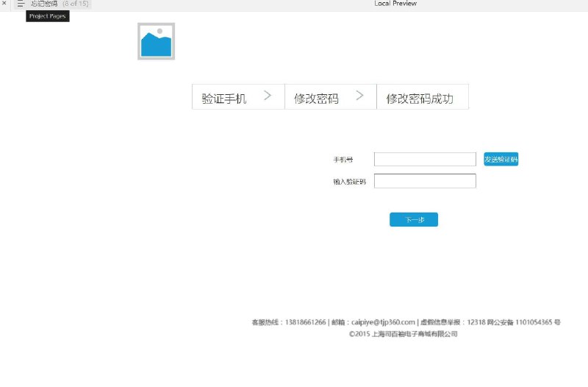Screen dimensions: 588x387
Task: Click the ©2015 company copyright line
Action: point(403,334)
